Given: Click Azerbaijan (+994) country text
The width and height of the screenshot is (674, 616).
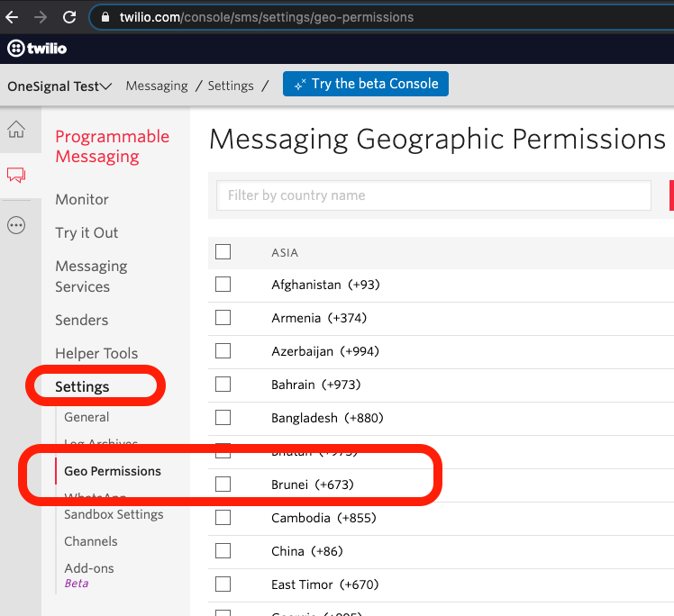Looking at the screenshot, I should coord(325,351).
